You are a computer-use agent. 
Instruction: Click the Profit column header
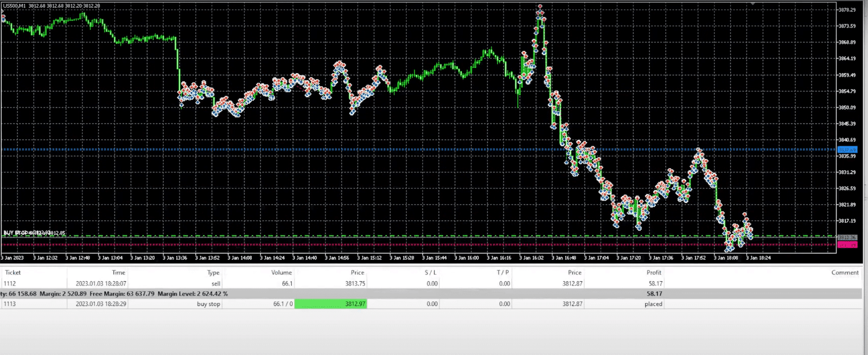point(653,273)
